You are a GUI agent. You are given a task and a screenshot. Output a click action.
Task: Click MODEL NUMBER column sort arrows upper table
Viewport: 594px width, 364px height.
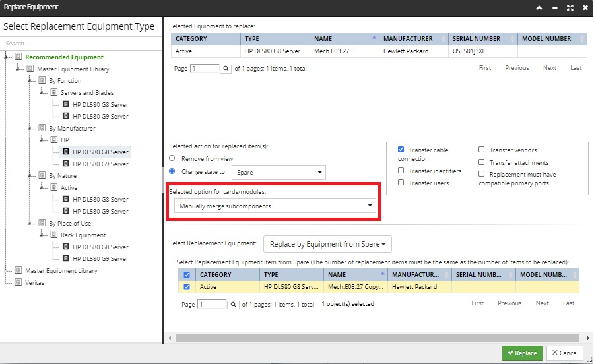[582, 39]
